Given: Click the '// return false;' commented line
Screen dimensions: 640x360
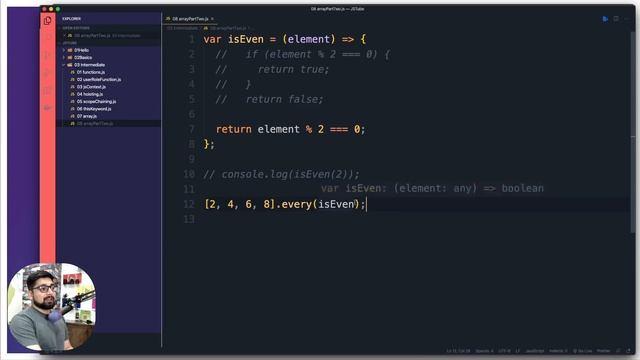Looking at the screenshot, I should point(269,99).
